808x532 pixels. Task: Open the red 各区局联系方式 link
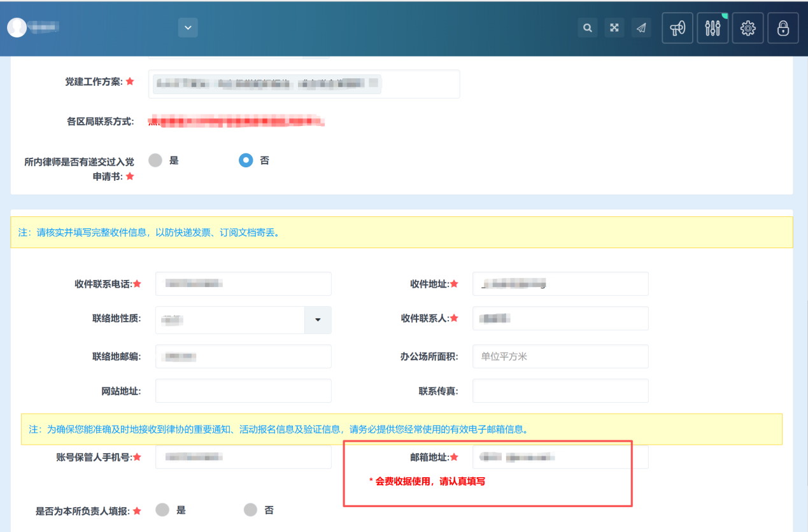point(236,121)
